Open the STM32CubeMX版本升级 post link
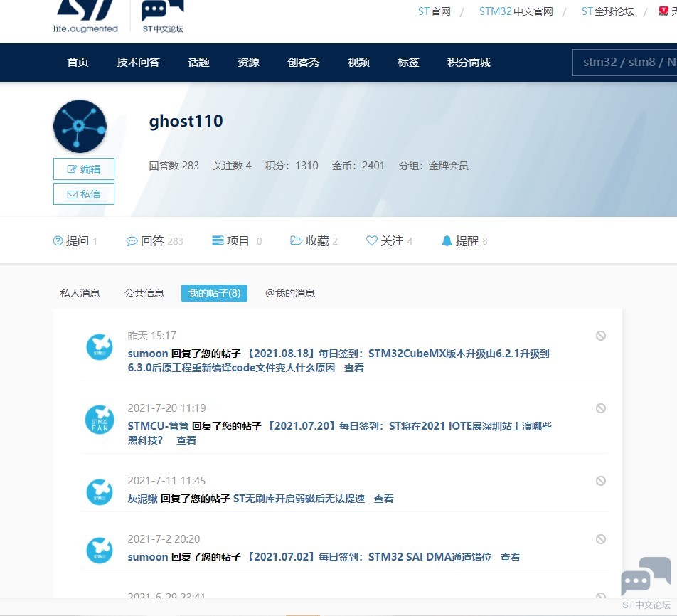The width and height of the screenshot is (677, 616). coord(338,361)
